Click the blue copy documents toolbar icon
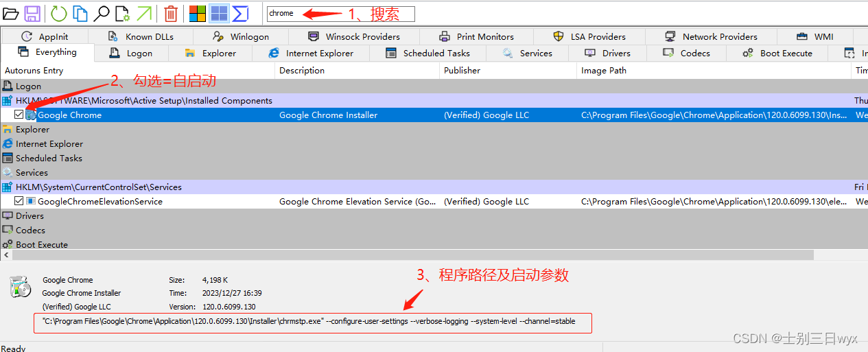The width and height of the screenshot is (868, 352). tap(80, 13)
